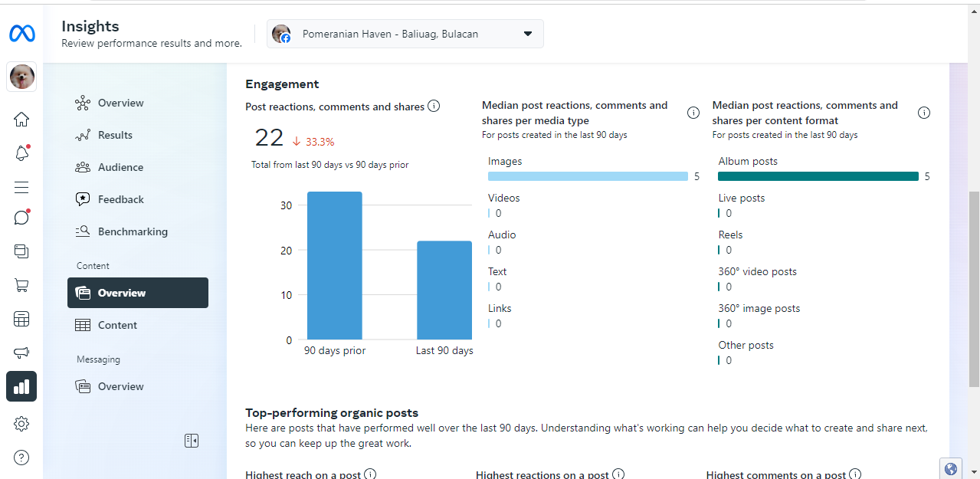Click the Help question mark icon

(x=21, y=458)
